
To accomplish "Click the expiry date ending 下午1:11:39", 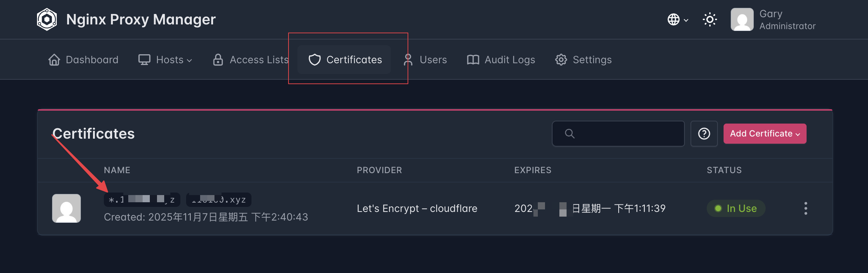I will click(x=590, y=208).
